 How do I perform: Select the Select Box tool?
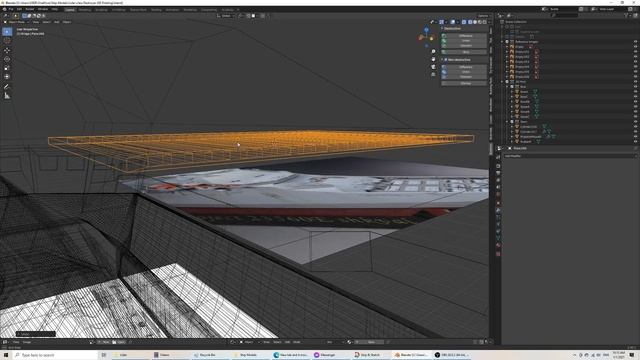tap(7, 31)
